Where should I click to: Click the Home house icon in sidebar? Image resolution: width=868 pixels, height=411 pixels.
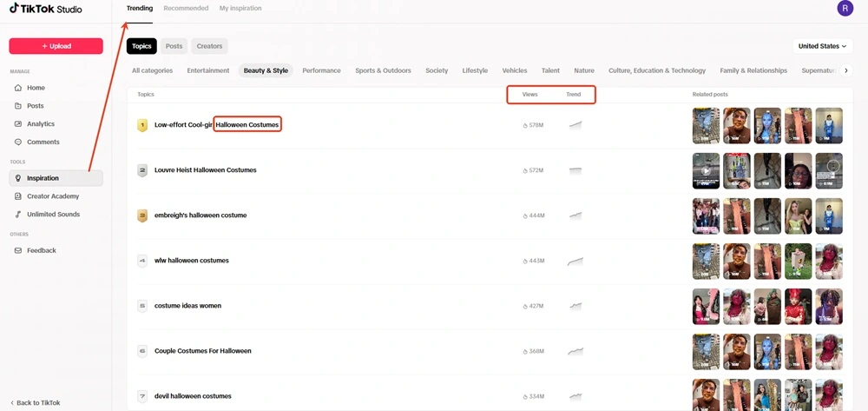pyautogui.click(x=18, y=88)
